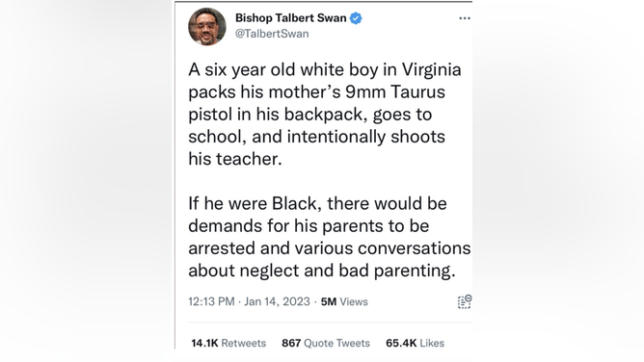Open Bishop Talbert Swan's profile photo

point(207,26)
